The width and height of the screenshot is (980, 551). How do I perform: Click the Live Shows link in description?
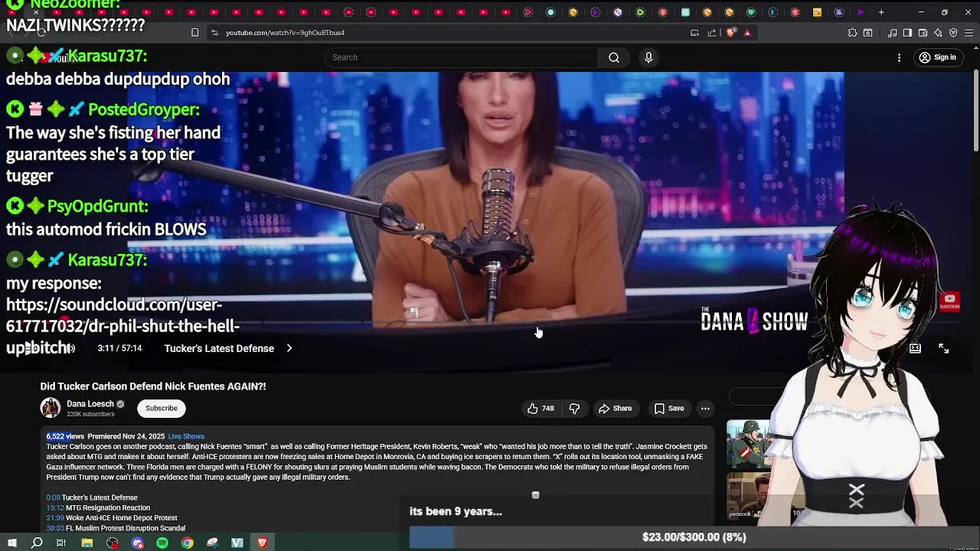point(186,436)
